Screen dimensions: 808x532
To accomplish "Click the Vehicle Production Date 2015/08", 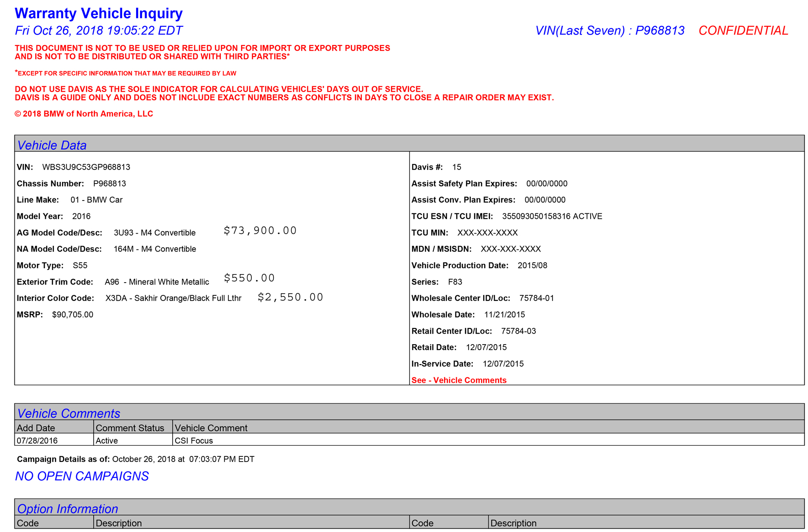I will coord(532,266).
